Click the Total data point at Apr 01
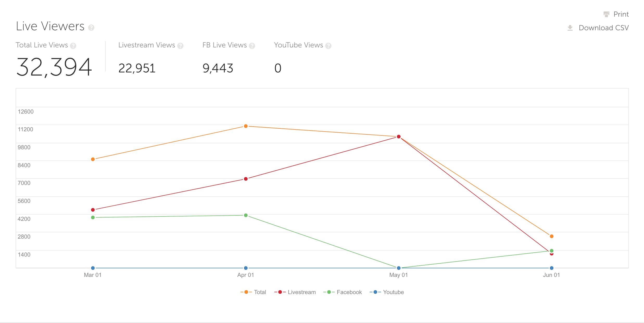644x323 pixels. tap(246, 126)
